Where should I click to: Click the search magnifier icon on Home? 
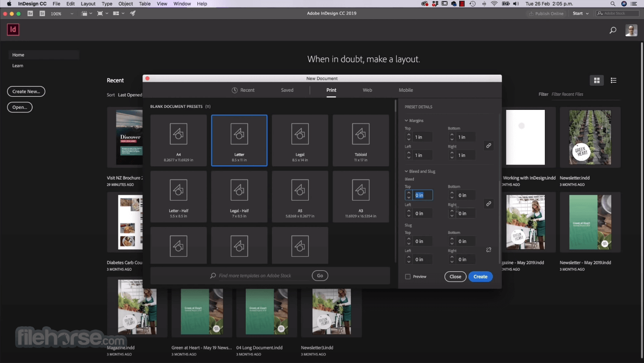(x=613, y=30)
